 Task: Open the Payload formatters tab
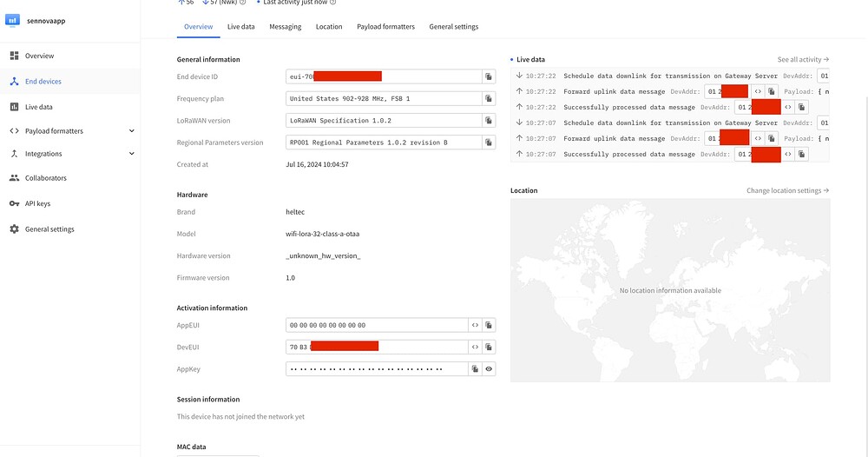(385, 27)
